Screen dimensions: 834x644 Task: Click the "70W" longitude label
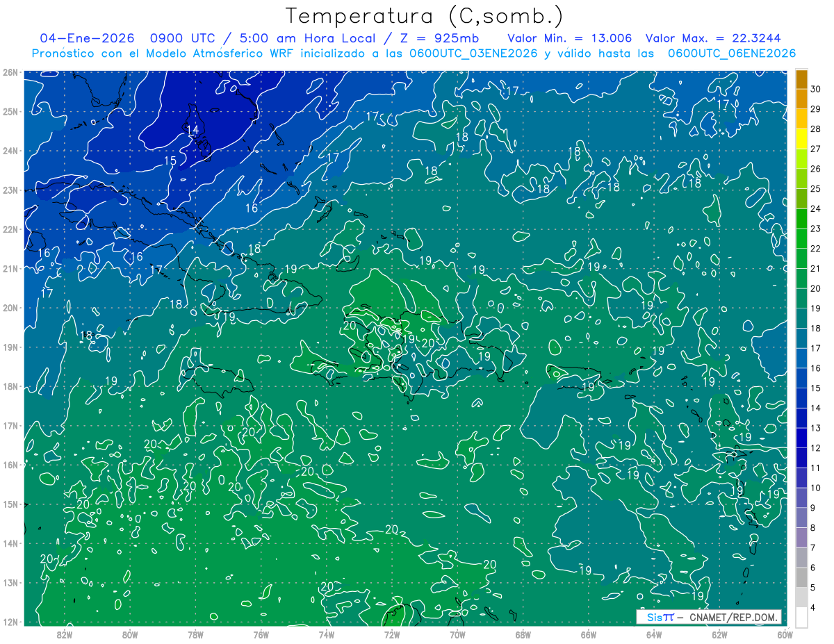(457, 634)
